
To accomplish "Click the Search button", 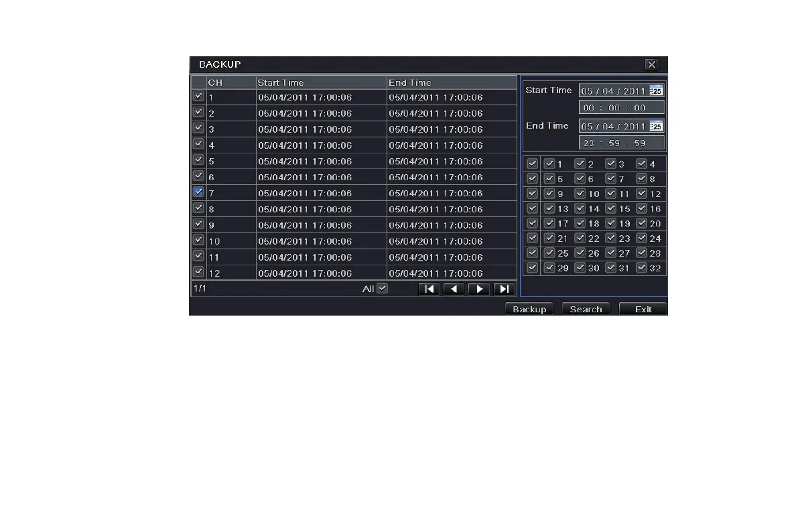I will point(586,309).
